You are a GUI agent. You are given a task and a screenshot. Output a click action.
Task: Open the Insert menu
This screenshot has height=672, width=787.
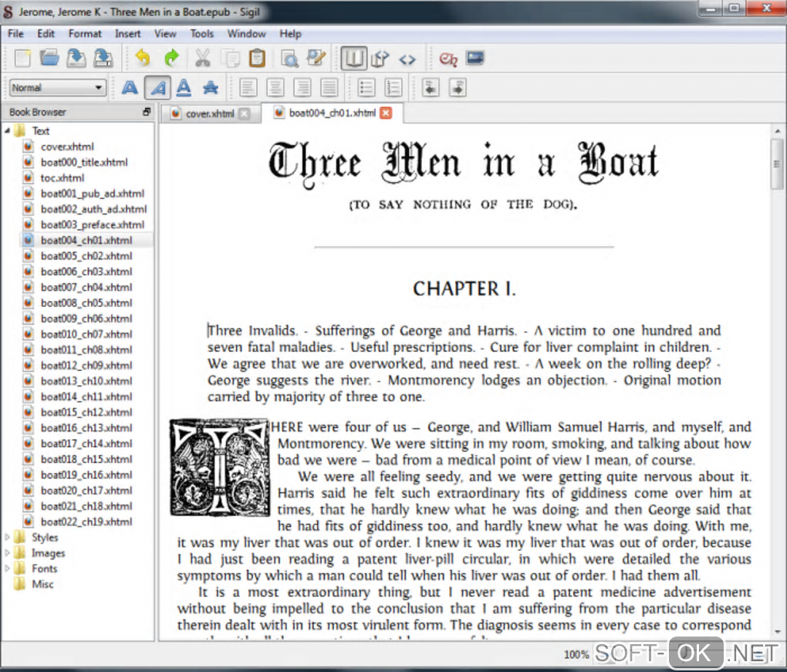pos(127,34)
